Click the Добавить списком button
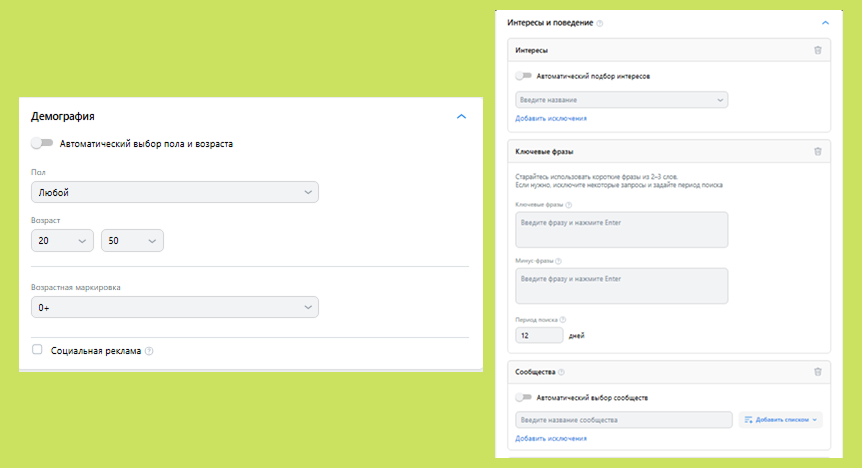The width and height of the screenshot is (862, 468). 780,419
